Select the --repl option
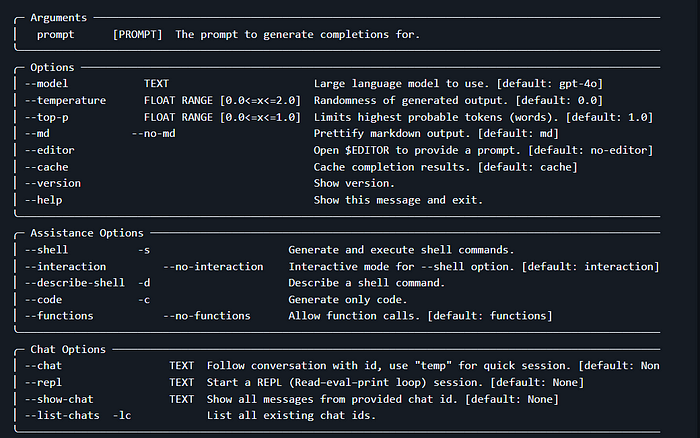Screen dimensions: 700x438 pos(43,383)
